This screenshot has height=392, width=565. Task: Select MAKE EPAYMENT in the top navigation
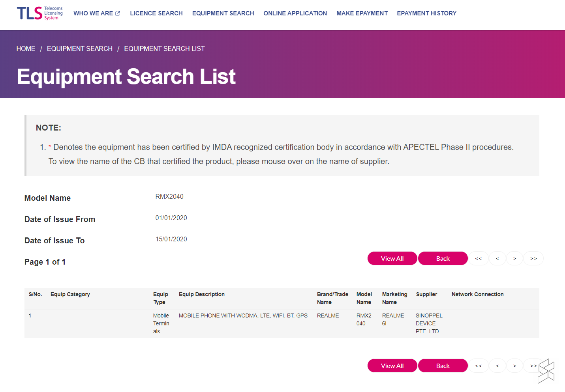[x=362, y=13]
